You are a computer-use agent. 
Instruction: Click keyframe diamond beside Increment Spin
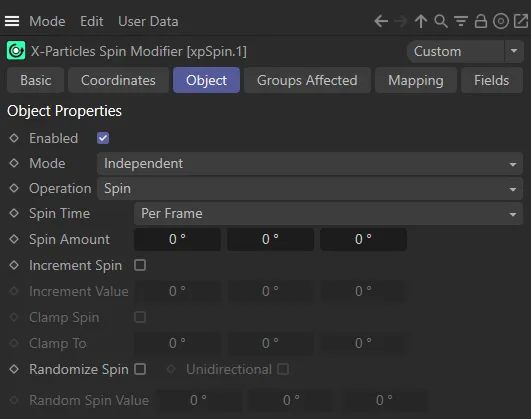[x=14, y=265]
